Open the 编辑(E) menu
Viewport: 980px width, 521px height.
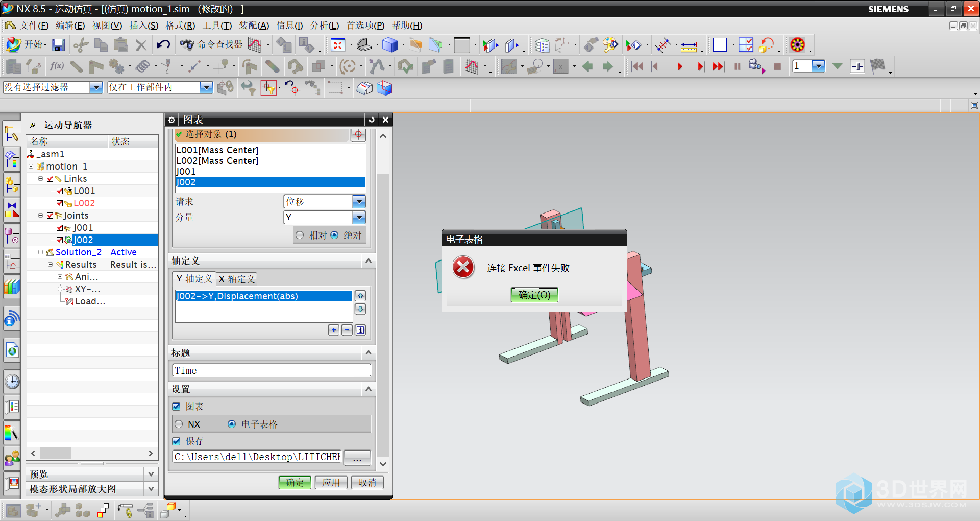[x=70, y=26]
